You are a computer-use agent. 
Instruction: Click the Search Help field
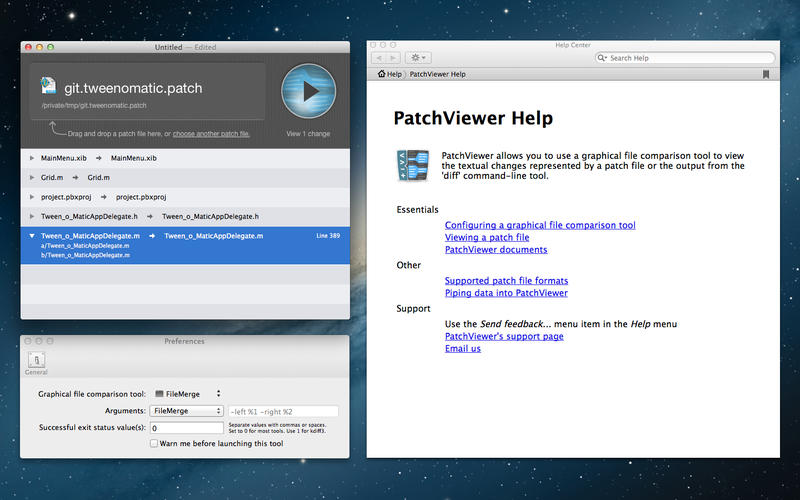pos(685,58)
